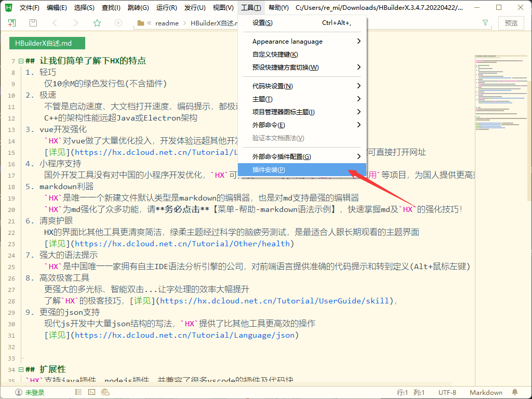
Task: Click the green filter funnel icon
Action: pyautogui.click(x=485, y=23)
